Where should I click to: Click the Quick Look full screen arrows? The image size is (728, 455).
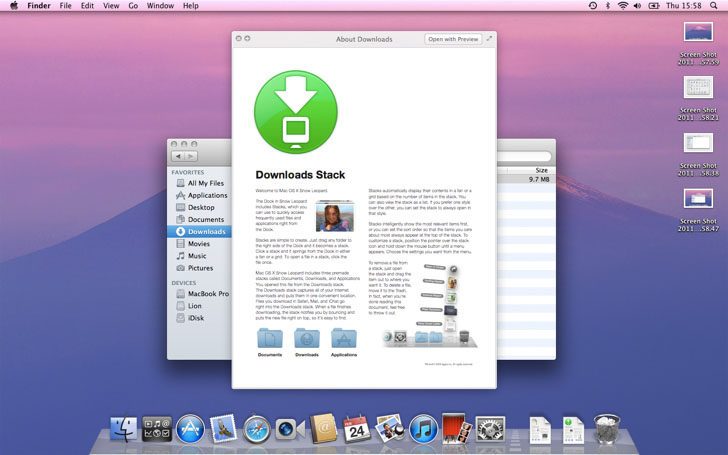tap(489, 39)
